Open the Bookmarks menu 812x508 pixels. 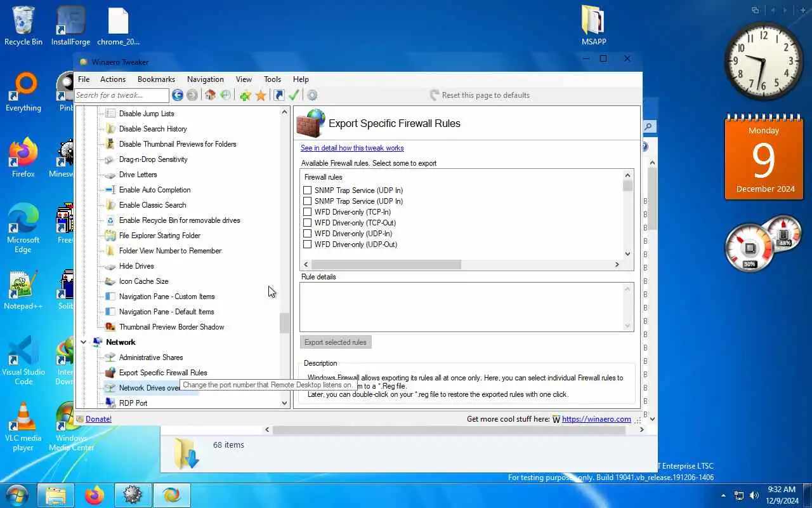tap(156, 79)
